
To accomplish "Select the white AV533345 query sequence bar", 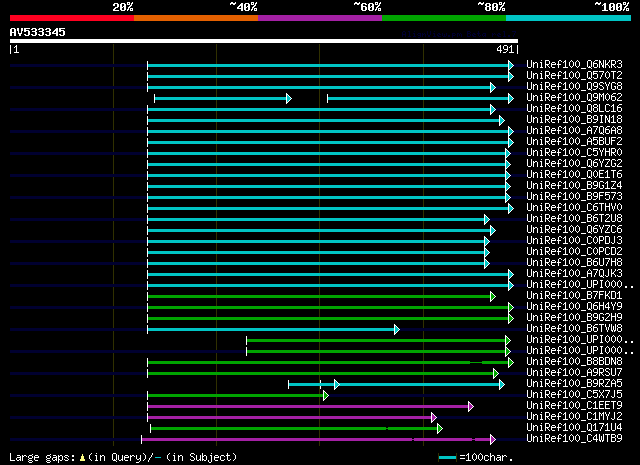I will 264,41.
